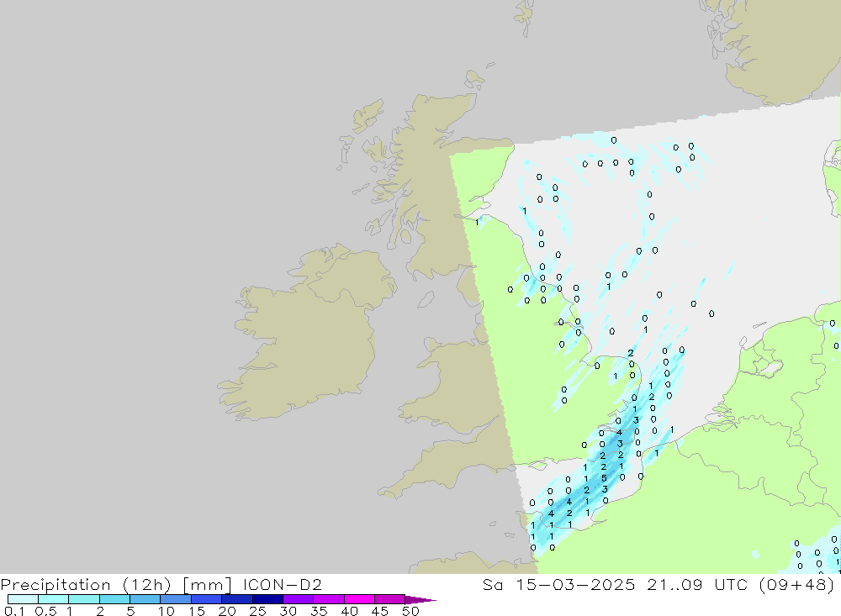The image size is (841, 616).
Task: Select the 2–5 mm legend color swatch
Action: point(114,599)
